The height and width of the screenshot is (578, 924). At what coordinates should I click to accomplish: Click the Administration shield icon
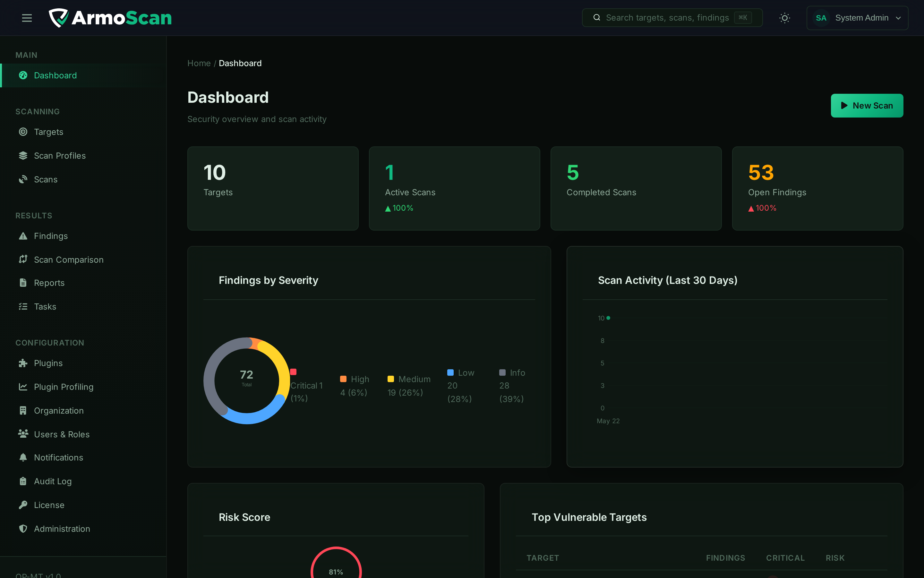point(23,529)
